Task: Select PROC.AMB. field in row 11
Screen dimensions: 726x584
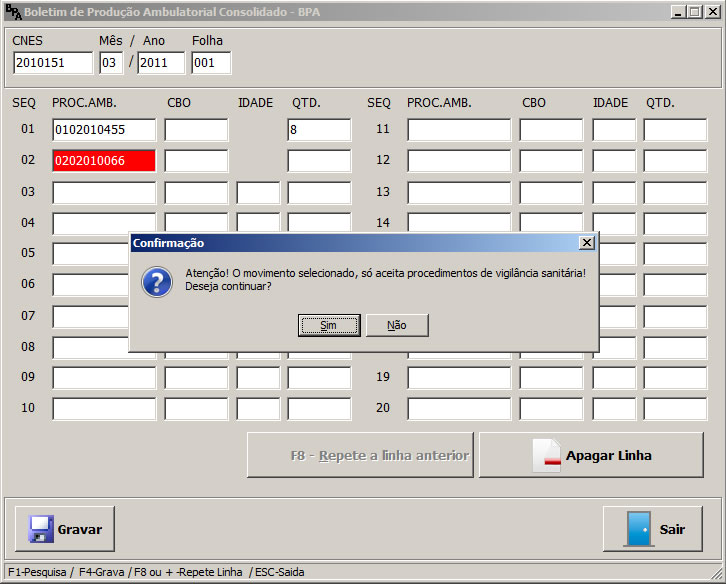Action: tap(458, 129)
